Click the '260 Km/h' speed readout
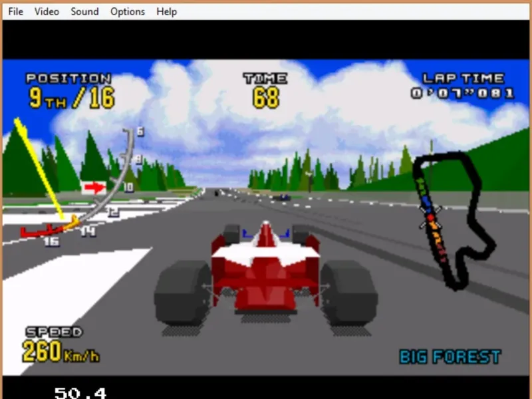The width and height of the screenshot is (532, 399). [61, 352]
